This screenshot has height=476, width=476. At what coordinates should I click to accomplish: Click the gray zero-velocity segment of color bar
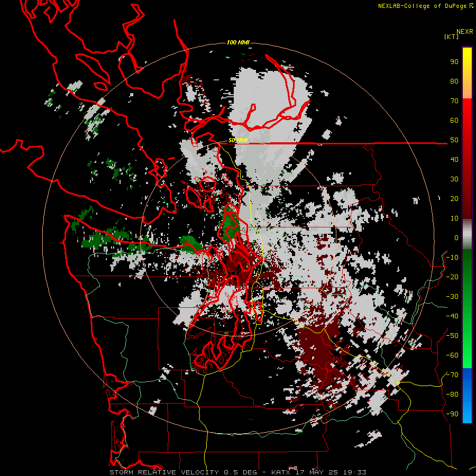tap(467, 234)
